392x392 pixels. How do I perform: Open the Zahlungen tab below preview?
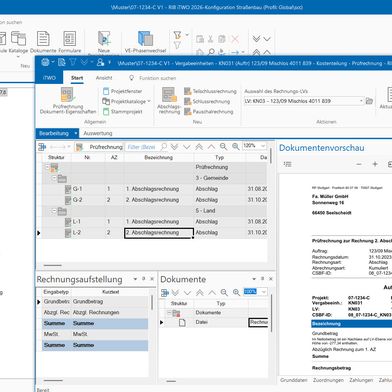point(361,380)
